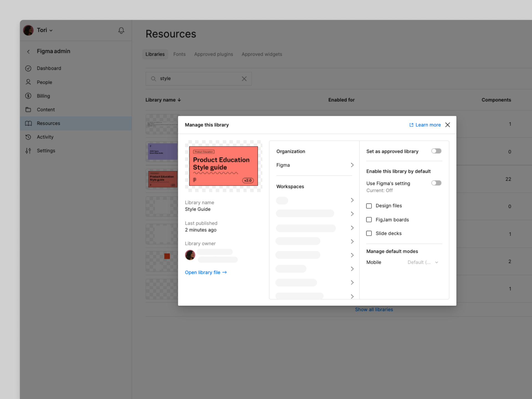Toggle the Use Figma's setting switch
The image size is (532, 399).
(x=436, y=183)
